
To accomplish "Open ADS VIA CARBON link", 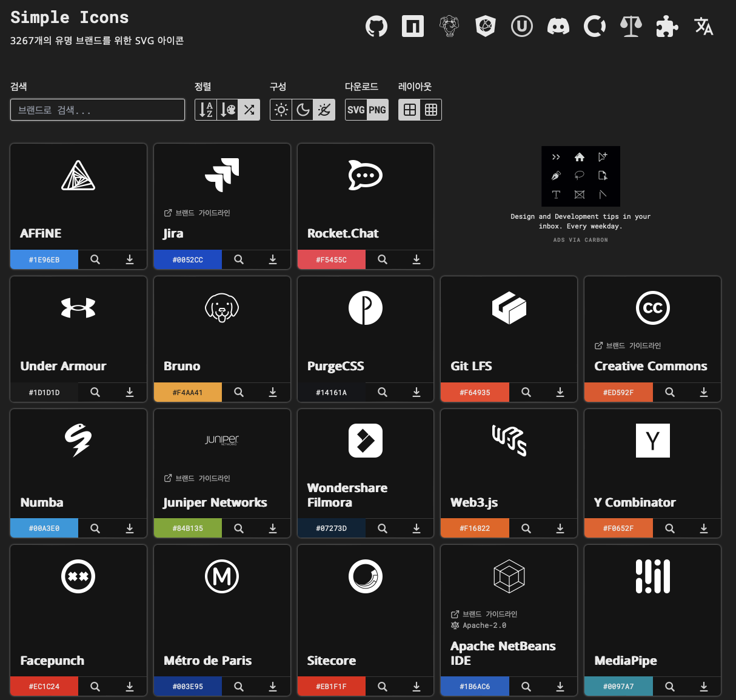I will 581,240.
